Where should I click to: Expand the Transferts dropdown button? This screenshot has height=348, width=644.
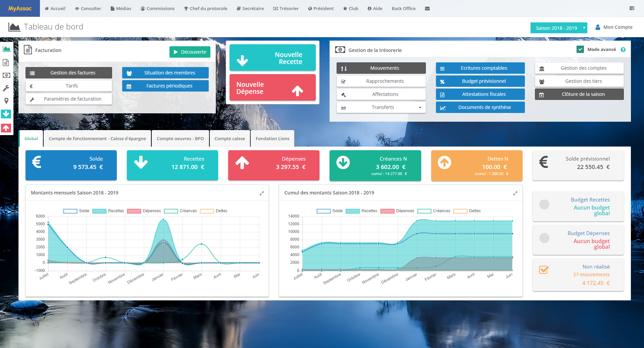click(420, 108)
